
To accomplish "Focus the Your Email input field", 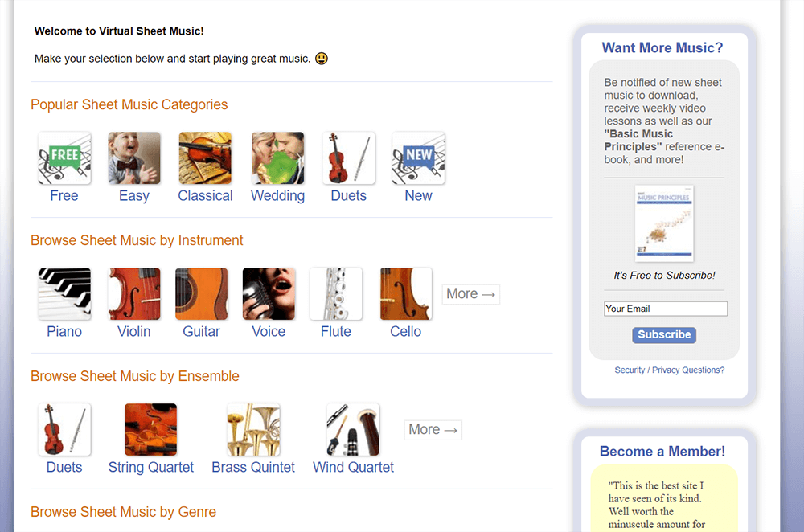I will pyautogui.click(x=665, y=309).
